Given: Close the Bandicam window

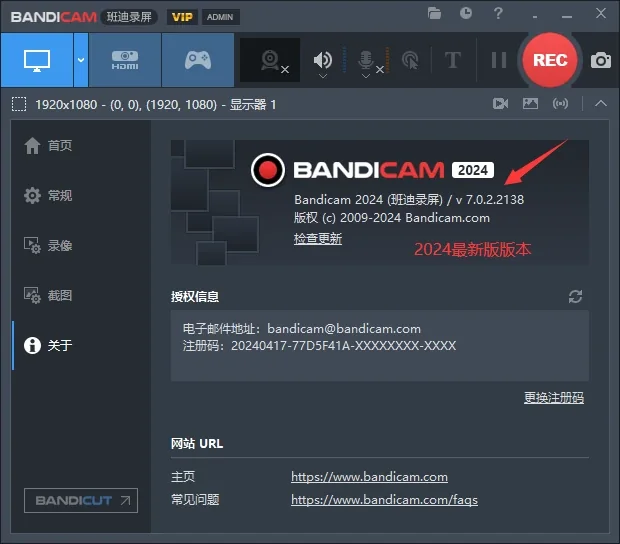Looking at the screenshot, I should pos(601,13).
